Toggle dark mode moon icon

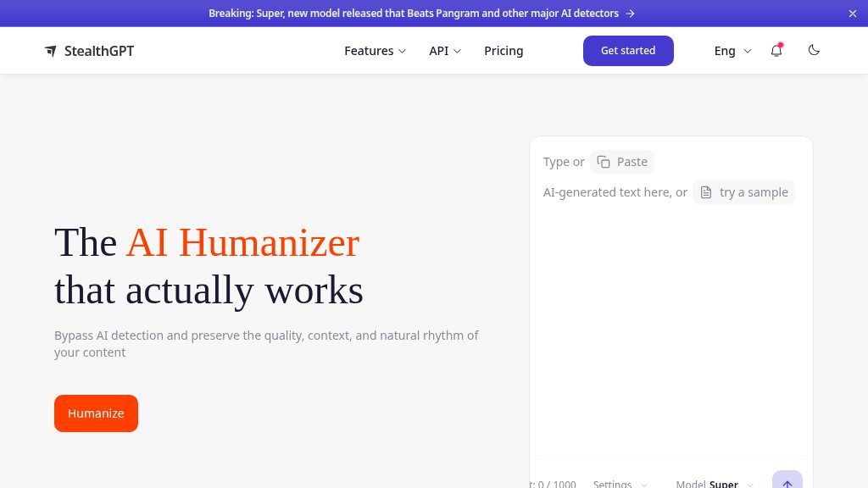(814, 50)
